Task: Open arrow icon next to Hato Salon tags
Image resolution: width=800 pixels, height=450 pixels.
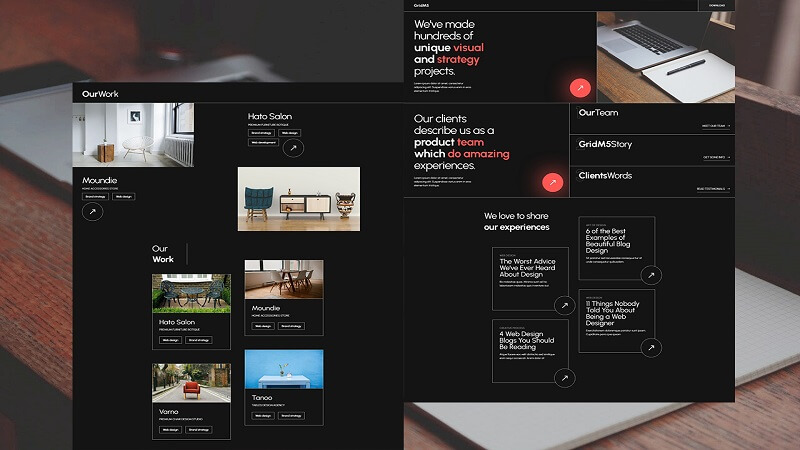Action: [292, 148]
